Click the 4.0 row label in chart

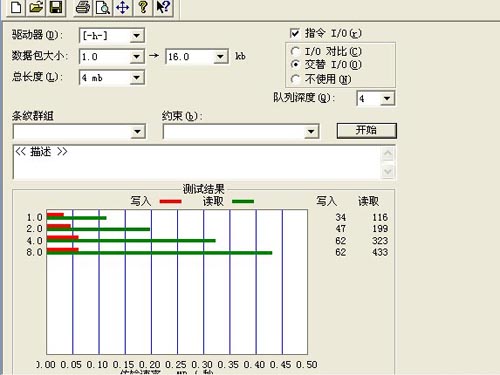tap(35, 241)
